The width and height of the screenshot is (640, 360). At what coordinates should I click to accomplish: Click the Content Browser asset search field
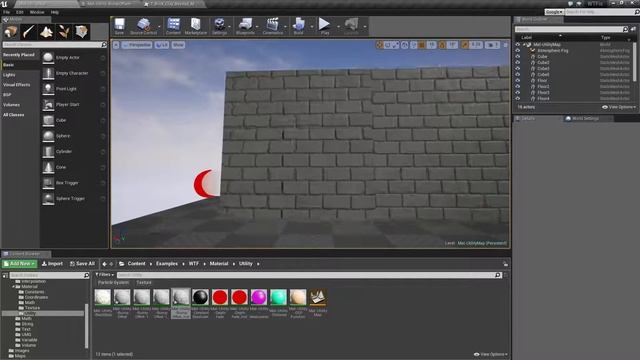(x=309, y=275)
